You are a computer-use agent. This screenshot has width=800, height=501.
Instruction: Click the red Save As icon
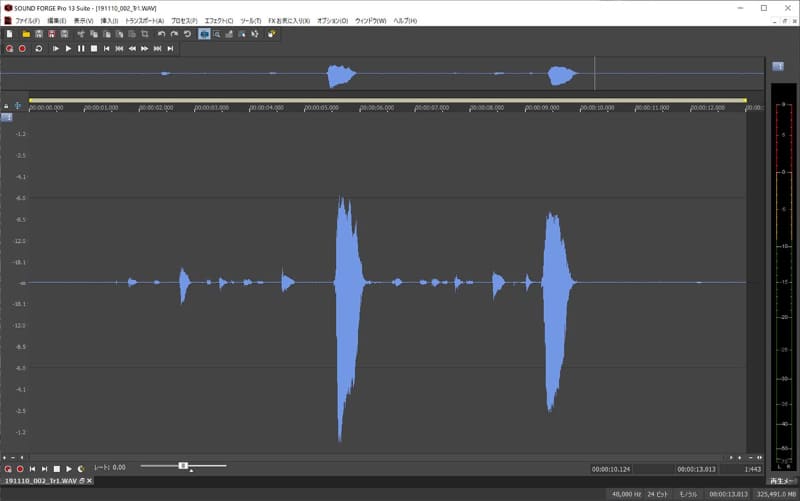pyautogui.click(x=52, y=34)
